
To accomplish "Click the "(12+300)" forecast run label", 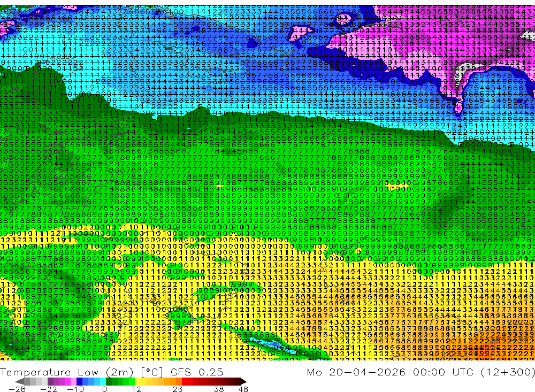I will pyautogui.click(x=508, y=372).
